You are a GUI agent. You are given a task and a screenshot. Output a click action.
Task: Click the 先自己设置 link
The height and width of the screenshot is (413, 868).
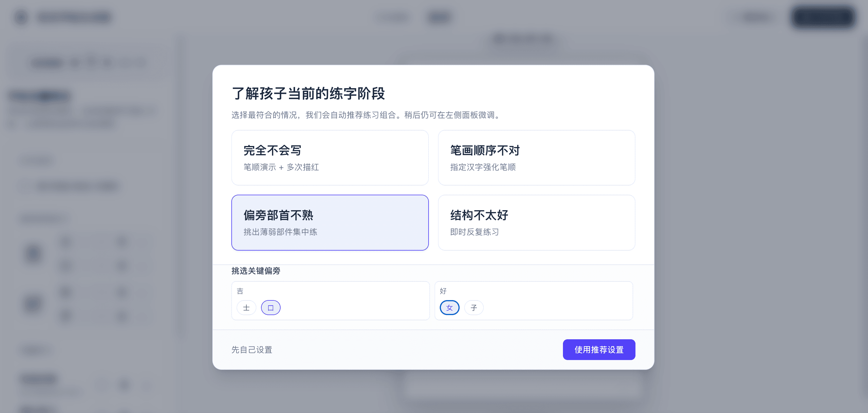[251, 350]
